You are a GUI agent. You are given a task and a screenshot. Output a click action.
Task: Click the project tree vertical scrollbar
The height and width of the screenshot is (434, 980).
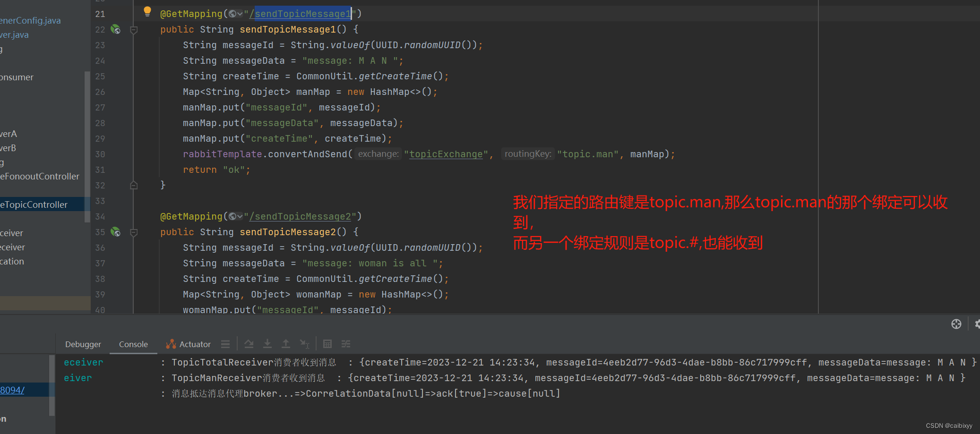87,146
